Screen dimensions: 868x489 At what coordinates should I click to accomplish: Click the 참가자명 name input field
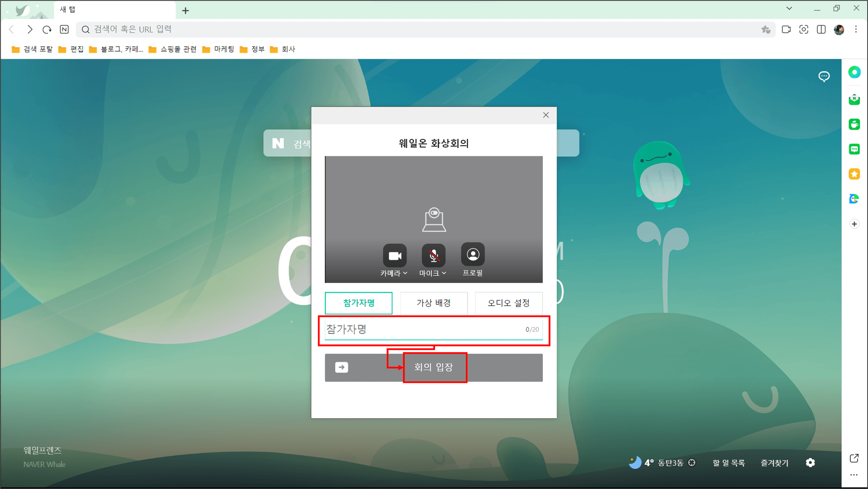[x=421, y=329]
